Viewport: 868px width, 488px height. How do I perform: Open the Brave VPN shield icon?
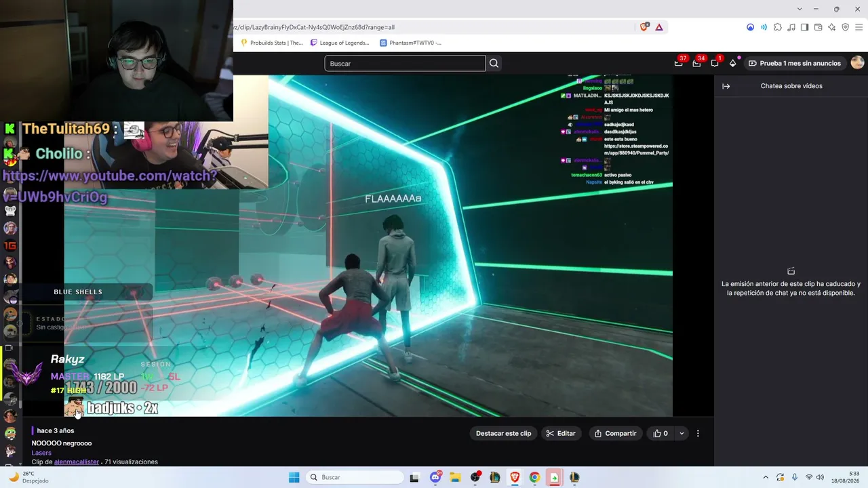point(845,27)
